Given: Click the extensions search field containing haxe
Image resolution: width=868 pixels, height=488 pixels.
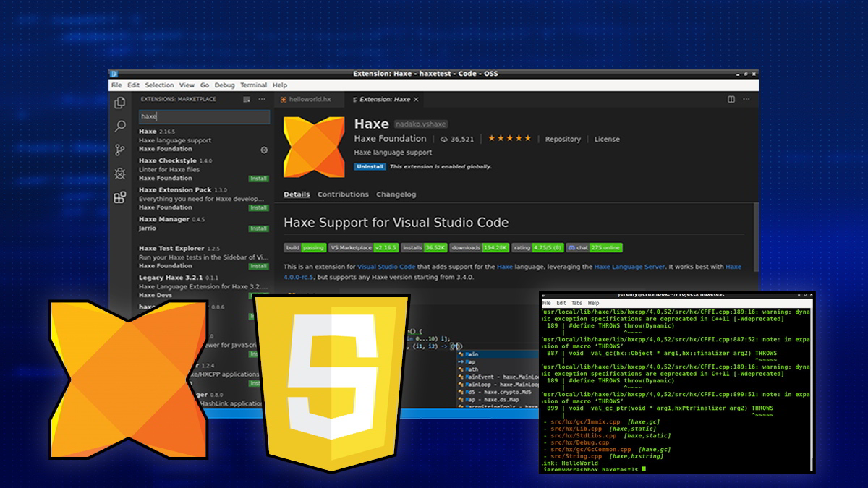Looking at the screenshot, I should 203,116.
